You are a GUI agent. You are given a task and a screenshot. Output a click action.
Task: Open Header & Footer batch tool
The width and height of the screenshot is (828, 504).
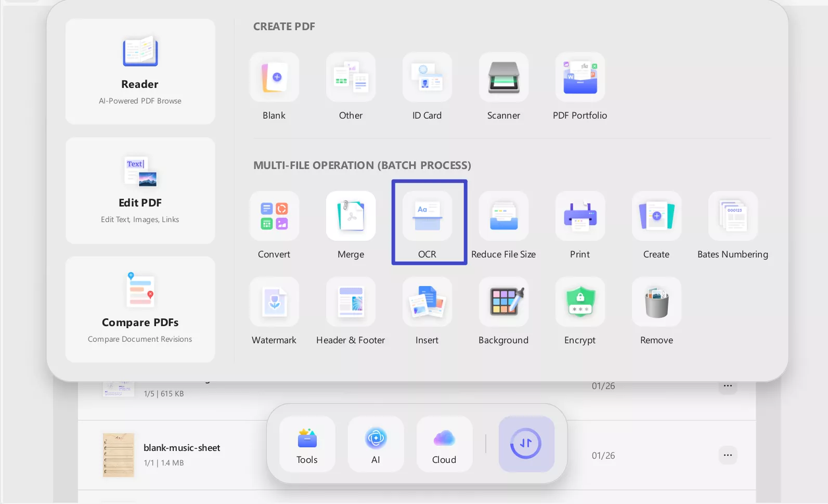(x=351, y=302)
